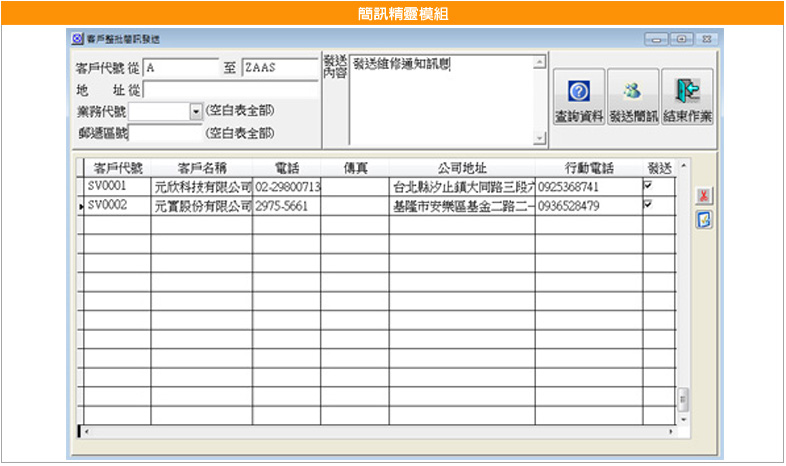
Task: Click the 結束作業 exit button
Action: tap(687, 99)
